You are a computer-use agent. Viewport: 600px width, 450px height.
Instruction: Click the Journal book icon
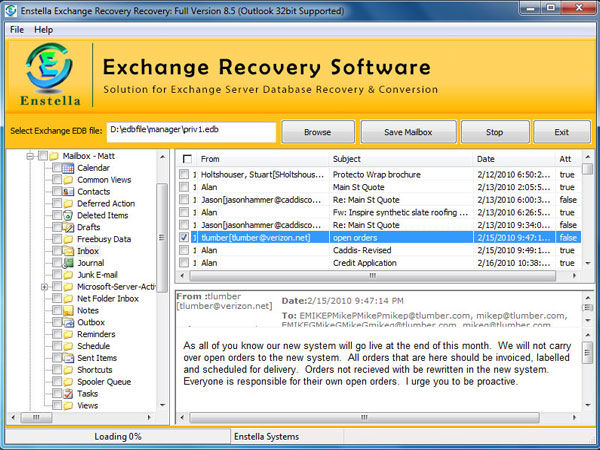[x=68, y=263]
